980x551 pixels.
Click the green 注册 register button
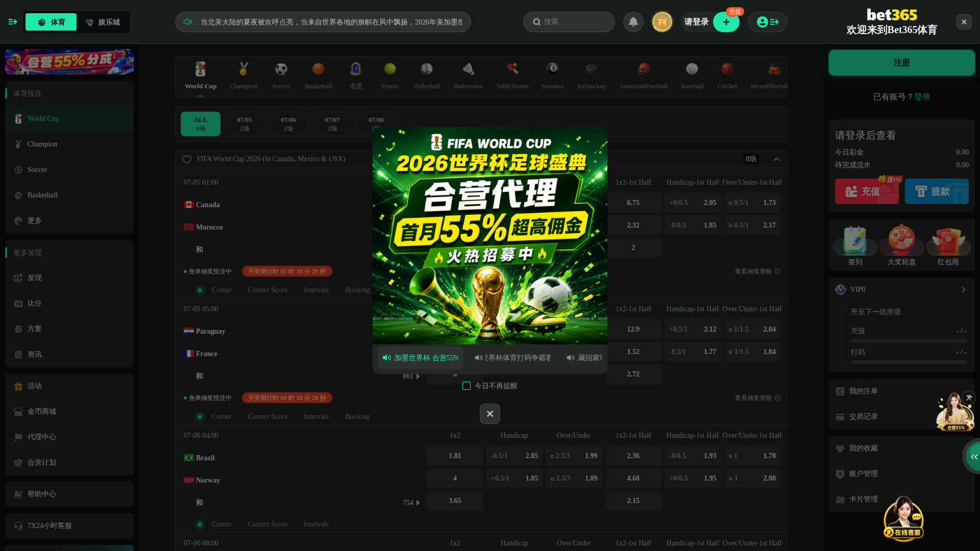pos(902,63)
